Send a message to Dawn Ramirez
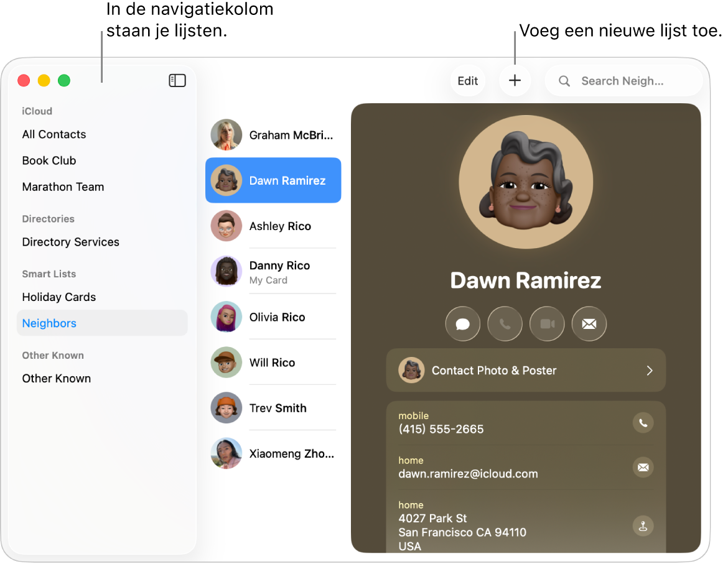728x564 pixels. [462, 324]
